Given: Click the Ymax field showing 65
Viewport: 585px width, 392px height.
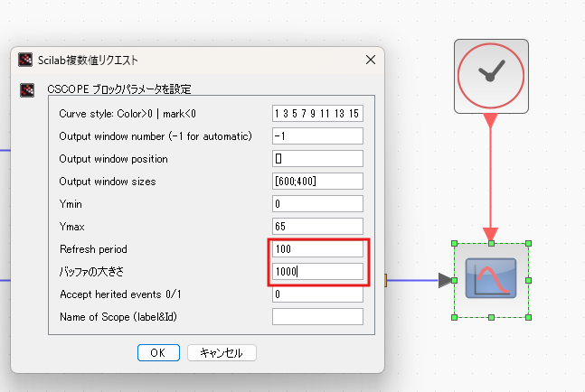Looking at the screenshot, I should click(x=316, y=226).
